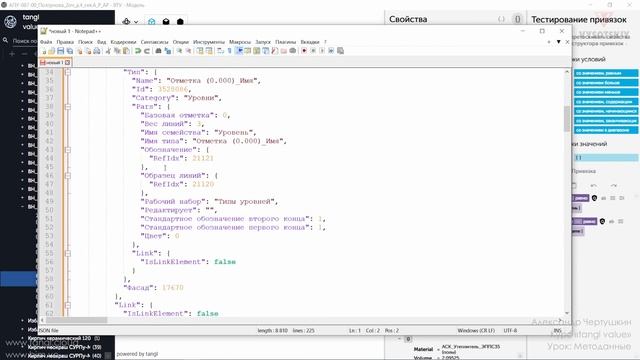640x360 pixels.
Task: Click the New file icon in Notepad++ toolbar
Action: point(44,51)
